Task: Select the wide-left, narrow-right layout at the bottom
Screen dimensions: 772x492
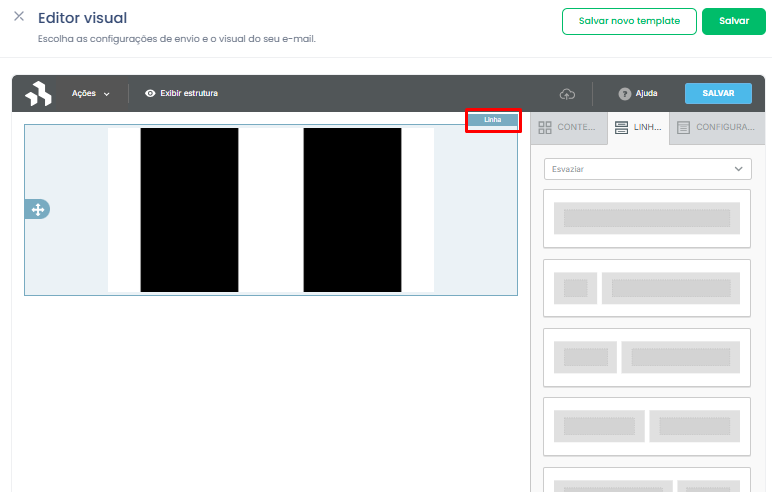Action: pyautogui.click(x=647, y=480)
